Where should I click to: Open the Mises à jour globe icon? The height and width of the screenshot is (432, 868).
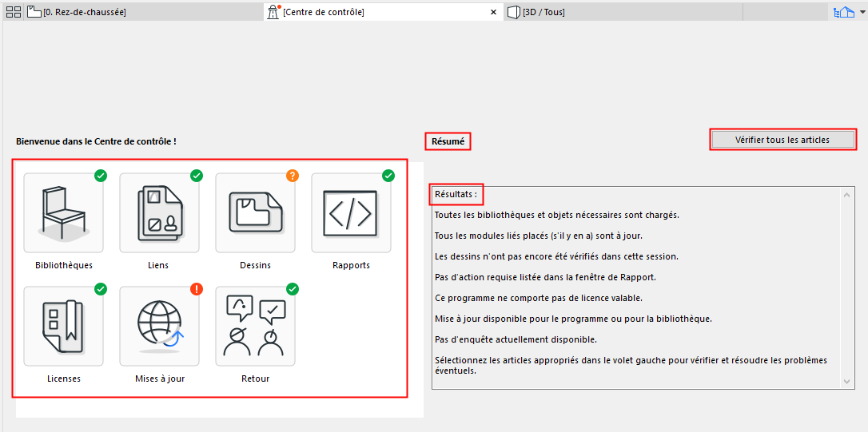pos(159,327)
